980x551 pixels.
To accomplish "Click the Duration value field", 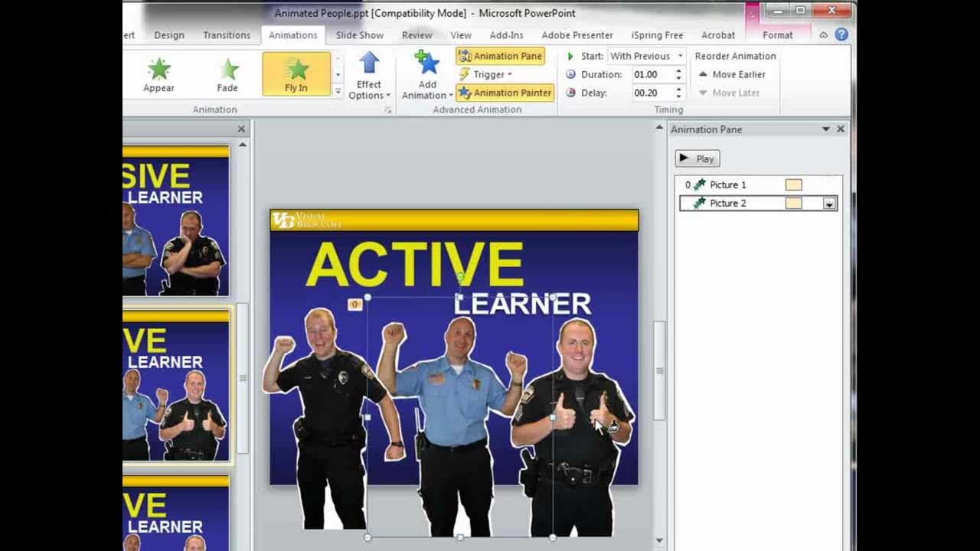I will pos(652,74).
